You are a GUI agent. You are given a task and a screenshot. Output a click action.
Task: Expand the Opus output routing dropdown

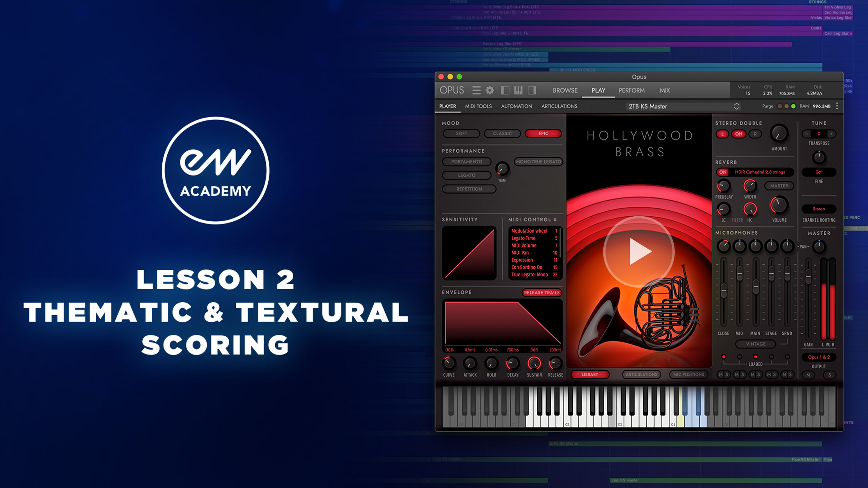point(820,357)
